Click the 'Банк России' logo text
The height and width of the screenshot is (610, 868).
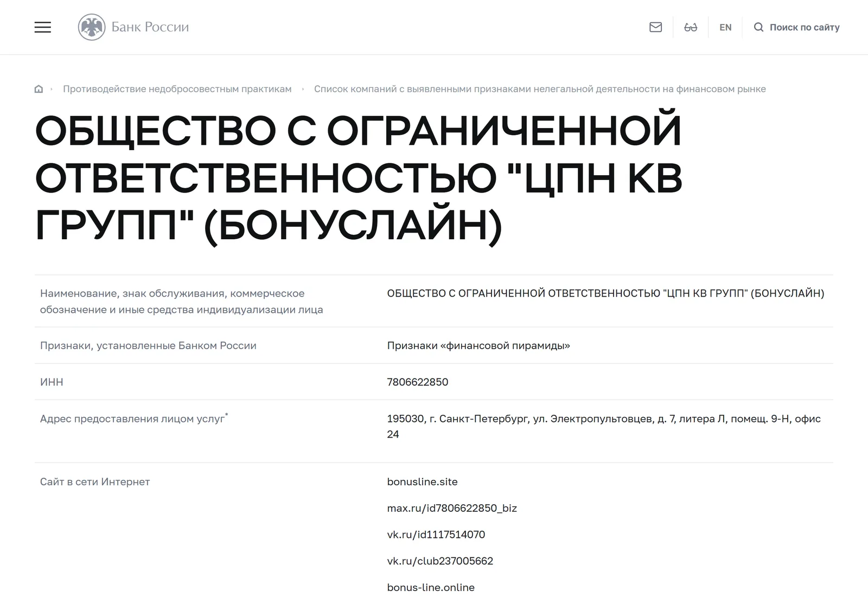point(150,27)
